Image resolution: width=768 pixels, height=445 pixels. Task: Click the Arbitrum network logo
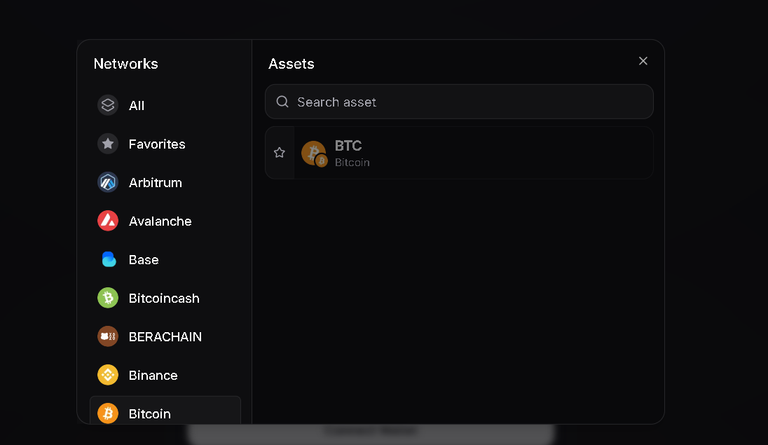[108, 183]
